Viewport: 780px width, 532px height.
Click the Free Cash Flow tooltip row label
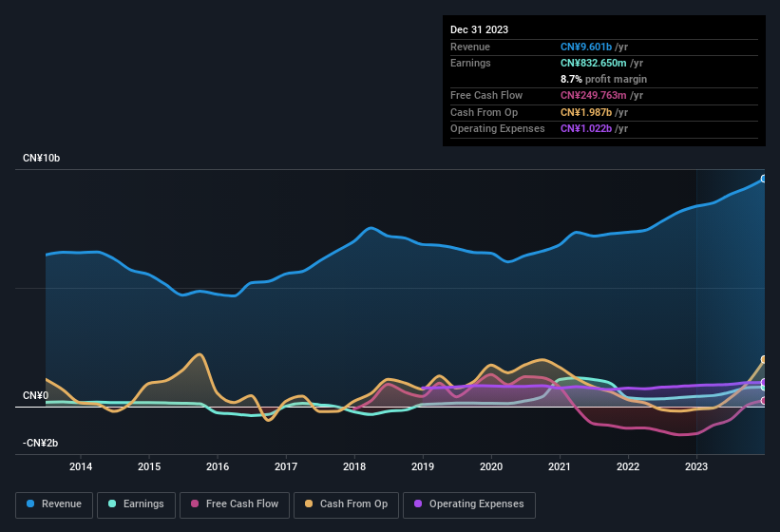coord(486,95)
